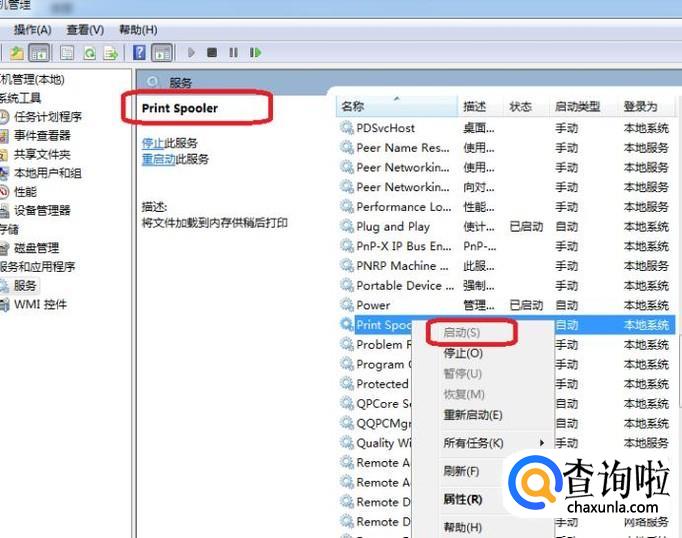Select the Plug and Play service row

[x=393, y=226]
